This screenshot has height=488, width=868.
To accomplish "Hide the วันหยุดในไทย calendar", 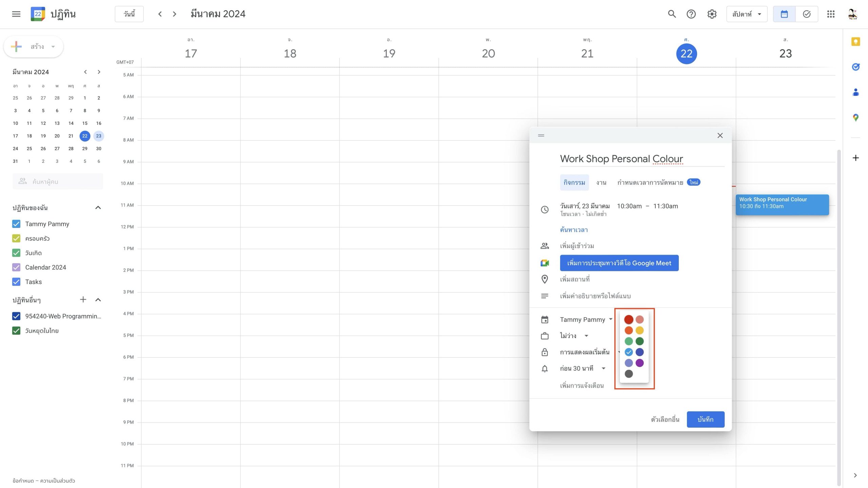I will click(16, 331).
